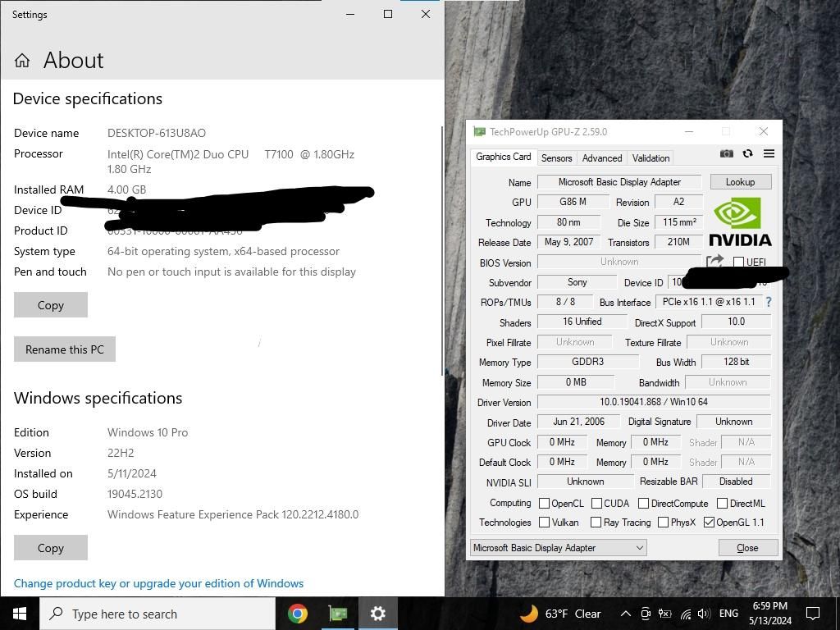
Task: Toggle the UEFI checkbox in GPU-Z
Action: tap(739, 262)
